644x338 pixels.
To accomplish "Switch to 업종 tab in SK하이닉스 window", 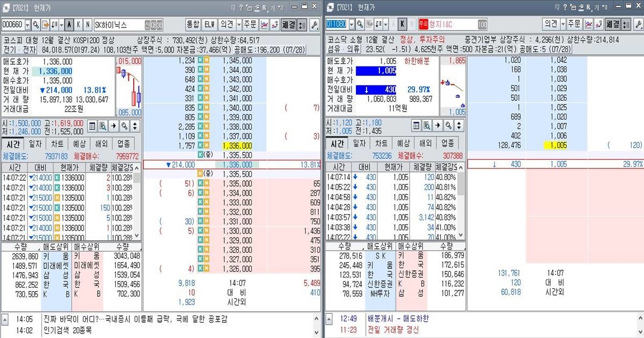I will pyautogui.click(x=123, y=144).
